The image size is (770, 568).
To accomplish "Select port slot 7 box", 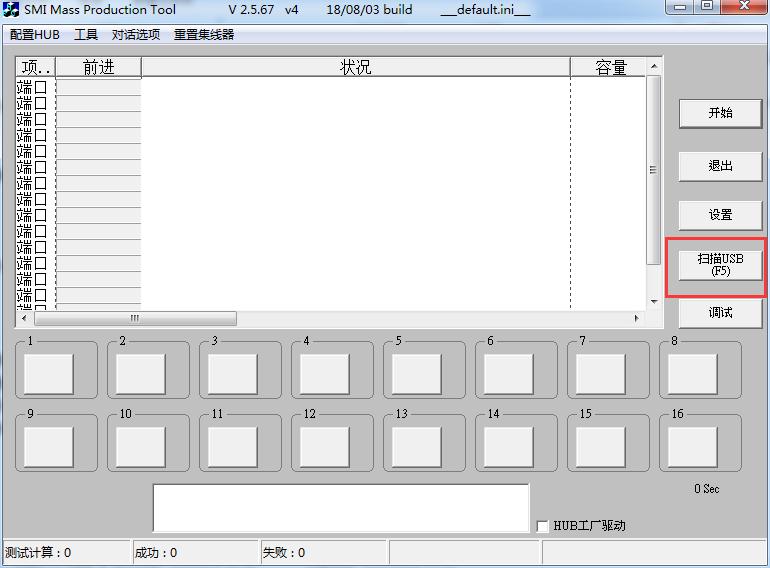I will 601,374.
